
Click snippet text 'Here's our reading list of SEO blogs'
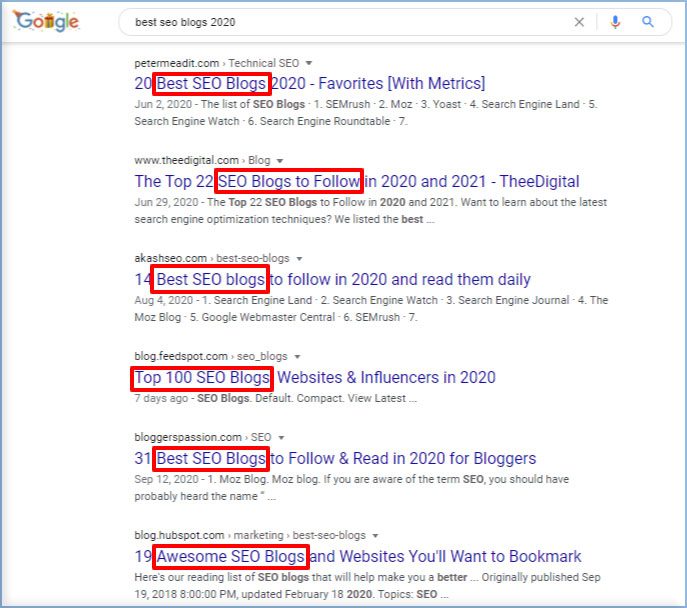pos(222,577)
